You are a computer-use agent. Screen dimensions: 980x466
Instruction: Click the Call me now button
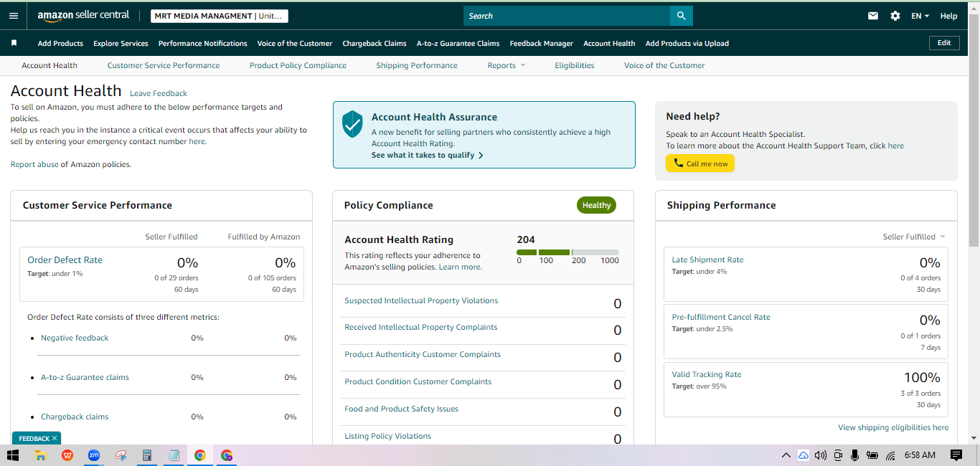tap(700, 163)
